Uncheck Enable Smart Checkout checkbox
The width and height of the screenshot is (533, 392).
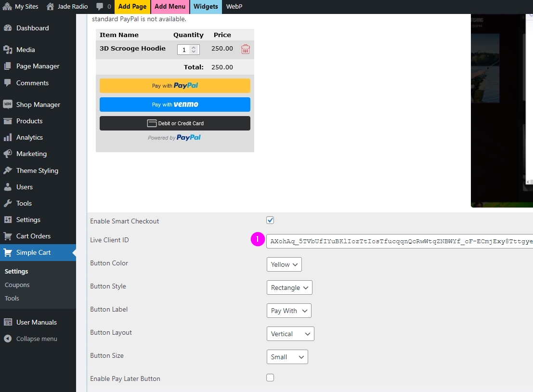pos(270,220)
